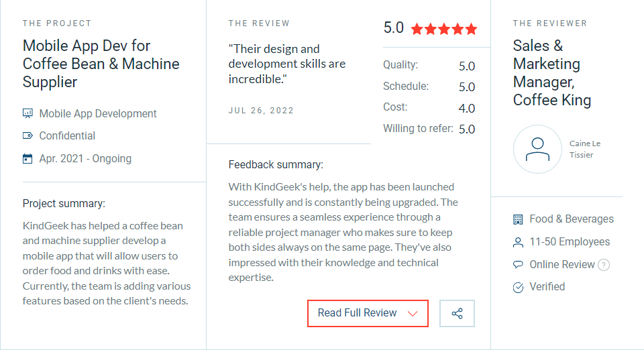Expand the Read Full Review button
The image size is (644, 350).
click(368, 314)
